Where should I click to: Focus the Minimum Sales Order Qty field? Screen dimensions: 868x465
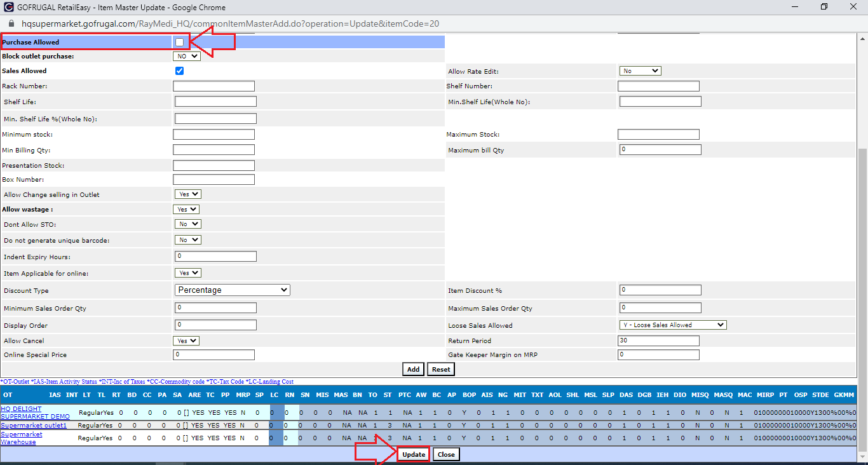click(215, 308)
